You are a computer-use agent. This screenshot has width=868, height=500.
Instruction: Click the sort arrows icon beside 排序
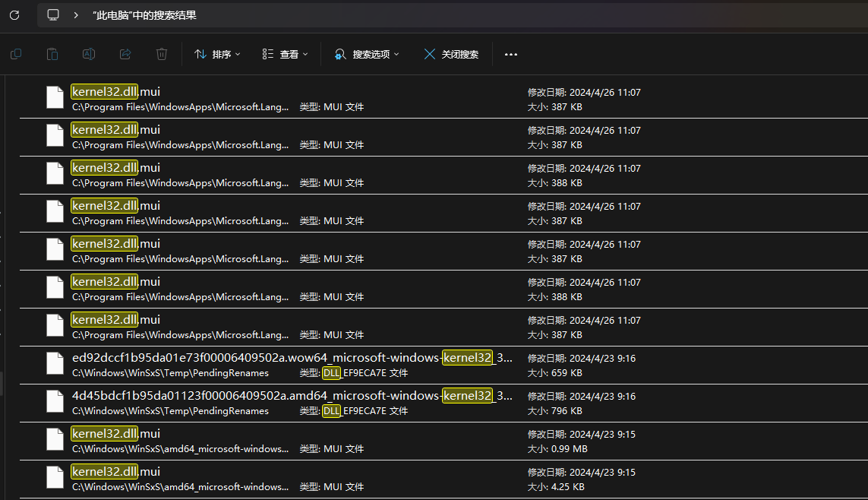point(200,54)
